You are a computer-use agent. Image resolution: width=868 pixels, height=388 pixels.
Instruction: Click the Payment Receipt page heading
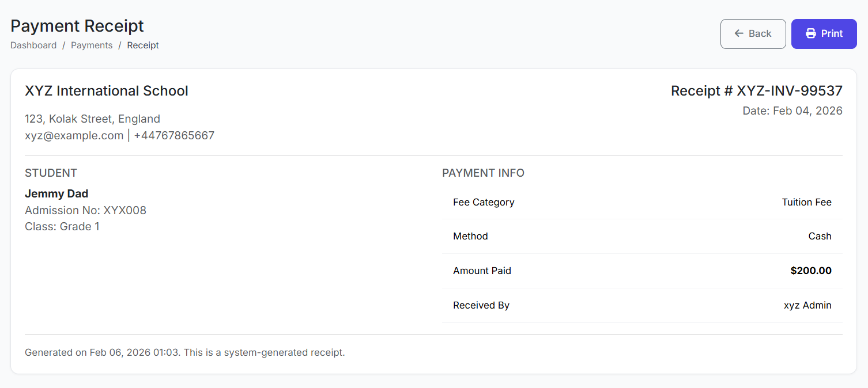click(x=77, y=26)
